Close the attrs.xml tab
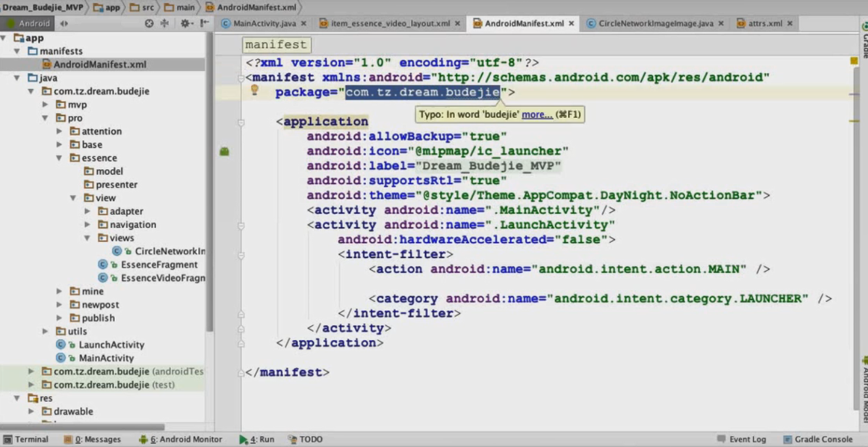The width and height of the screenshot is (868, 447). point(790,23)
